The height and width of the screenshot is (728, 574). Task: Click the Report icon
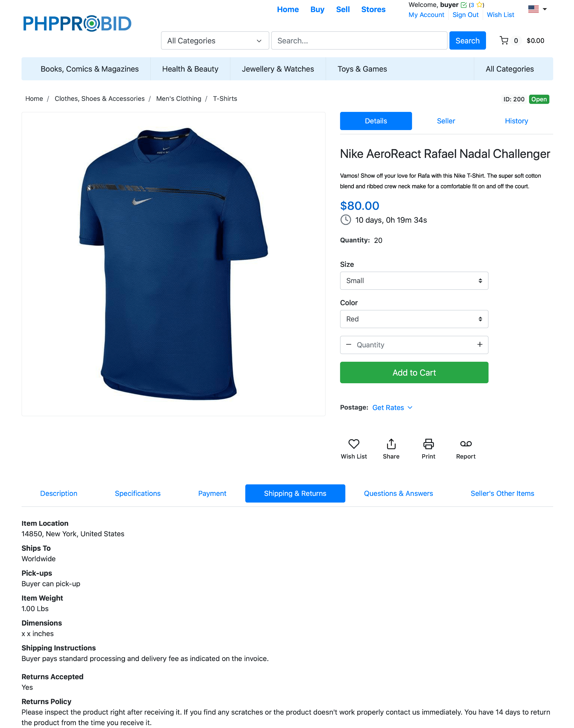466,444
